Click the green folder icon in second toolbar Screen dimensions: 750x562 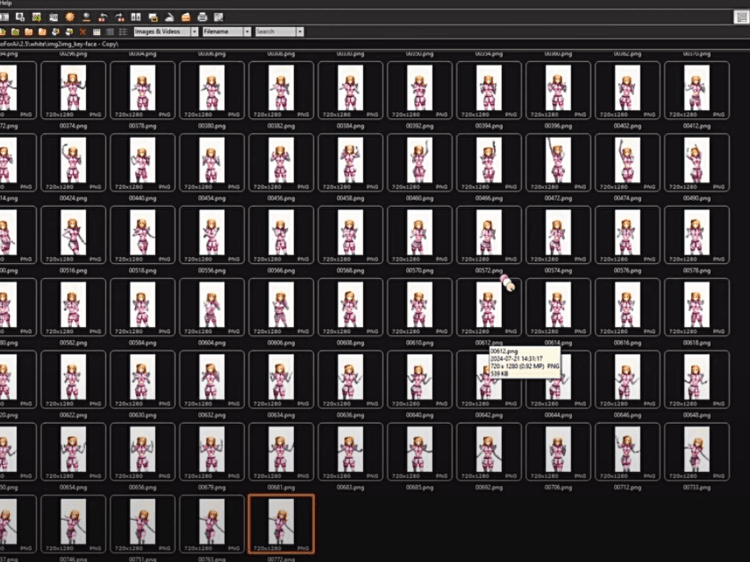tap(15, 32)
